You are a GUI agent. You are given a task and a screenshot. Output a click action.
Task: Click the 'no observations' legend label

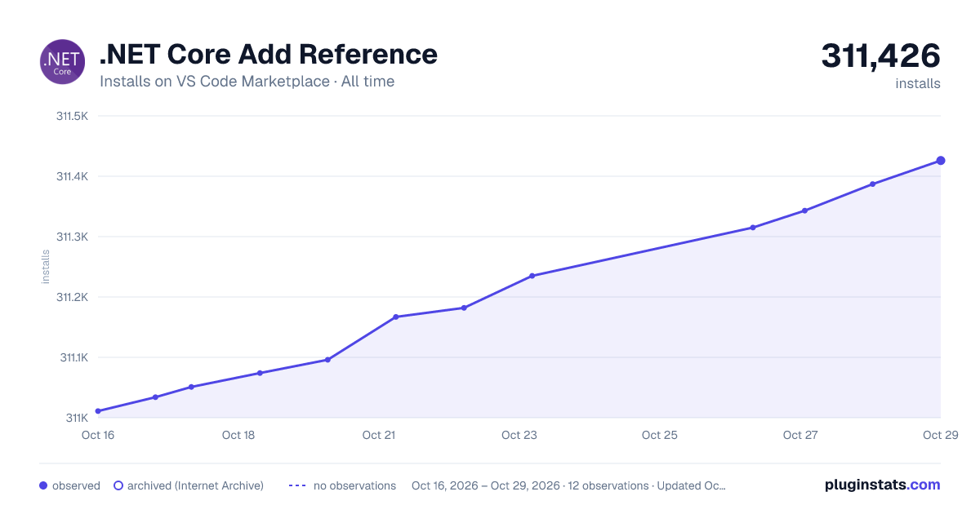click(x=354, y=485)
